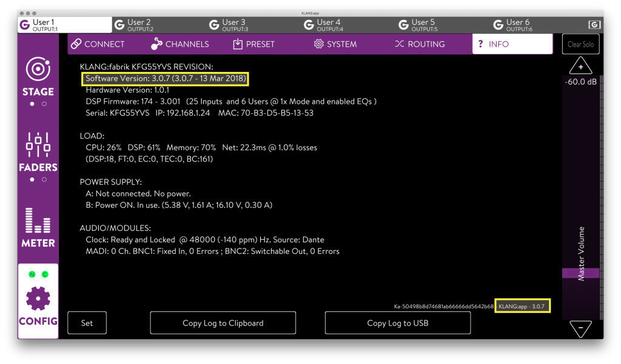The width and height of the screenshot is (621, 364).
Task: Click the (DSP:18, FT:0, EC:0...) counters line
Action: pos(149,159)
